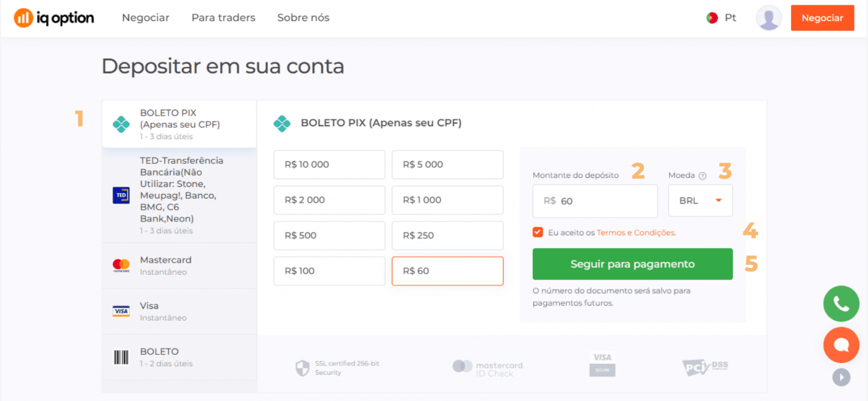Expand the BRL currency dropdown

700,200
